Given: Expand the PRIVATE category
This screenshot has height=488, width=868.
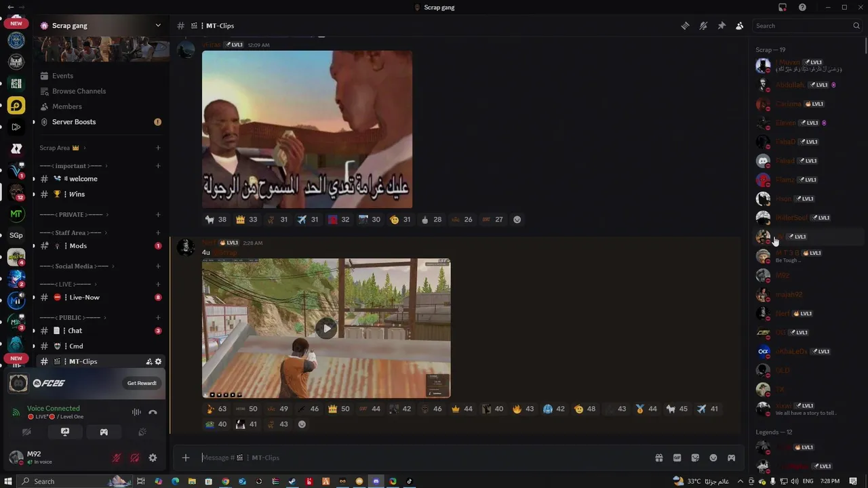Looking at the screenshot, I should coord(73,215).
